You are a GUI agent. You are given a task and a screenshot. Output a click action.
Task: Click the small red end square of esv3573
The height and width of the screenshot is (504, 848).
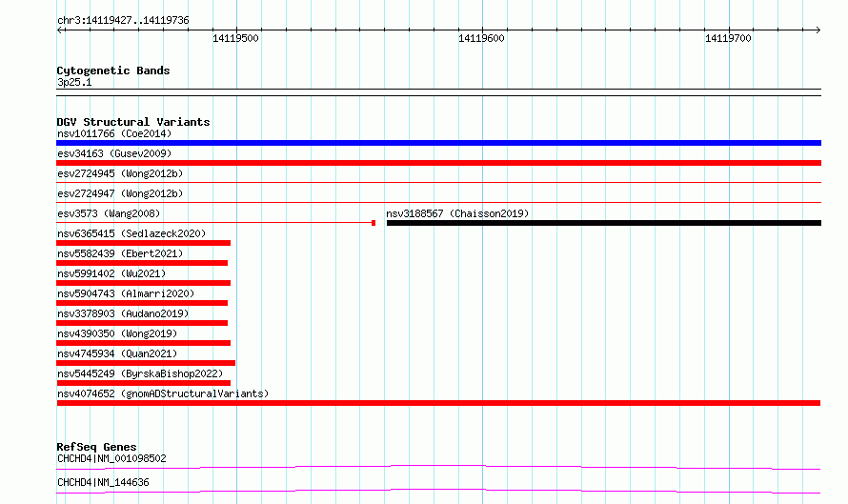tap(374, 223)
